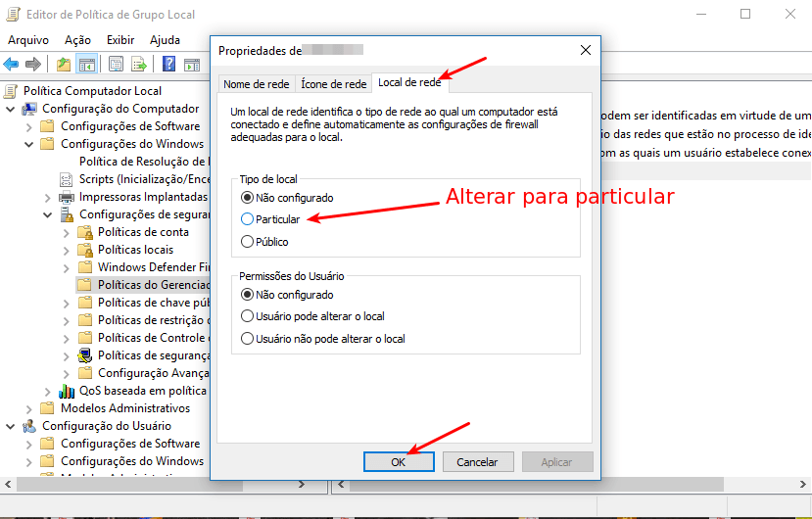Open the Help question mark icon
Image resolution: width=812 pixels, height=519 pixels.
coord(168,65)
